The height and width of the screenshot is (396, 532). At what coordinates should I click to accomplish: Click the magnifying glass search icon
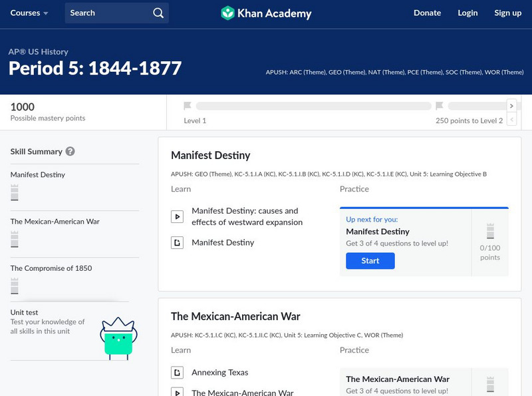pyautogui.click(x=158, y=13)
